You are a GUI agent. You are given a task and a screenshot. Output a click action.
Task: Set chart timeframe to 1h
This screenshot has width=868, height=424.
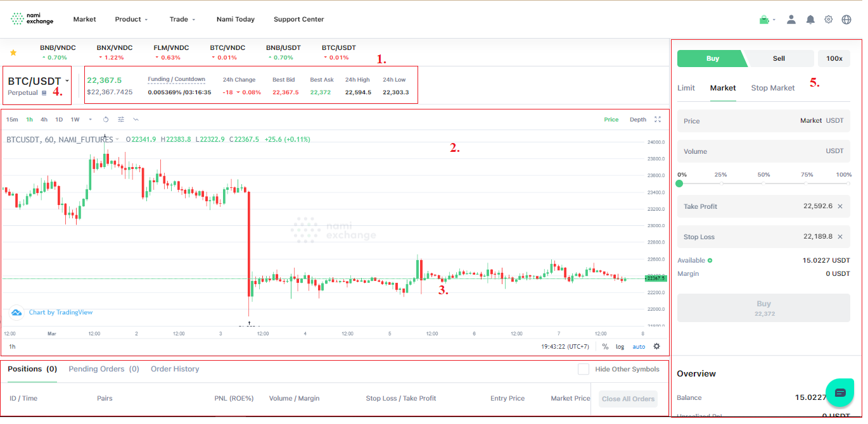point(30,120)
